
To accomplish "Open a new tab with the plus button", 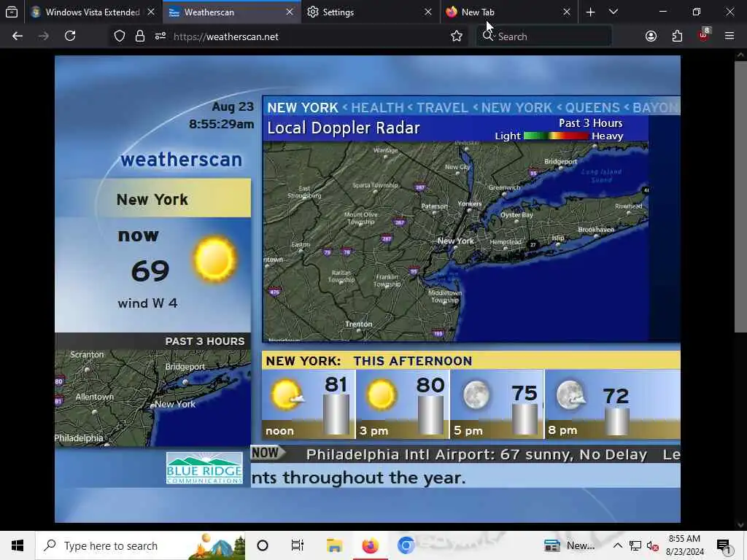I will tap(590, 12).
